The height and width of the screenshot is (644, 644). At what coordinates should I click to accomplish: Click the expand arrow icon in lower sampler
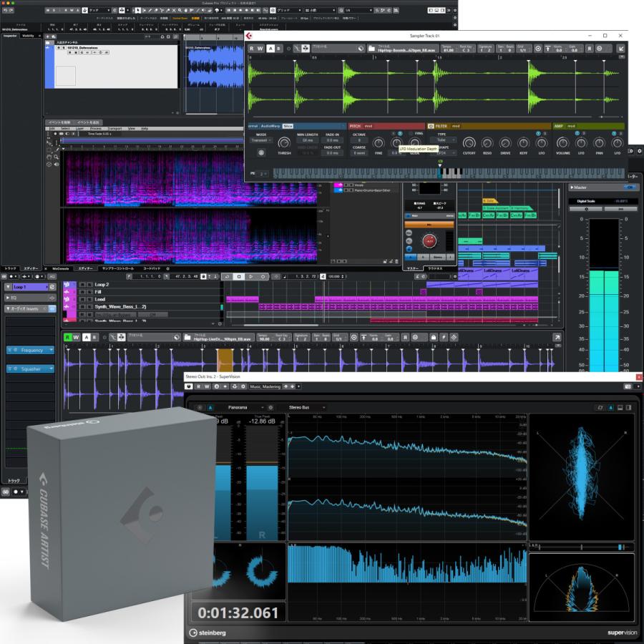557,337
